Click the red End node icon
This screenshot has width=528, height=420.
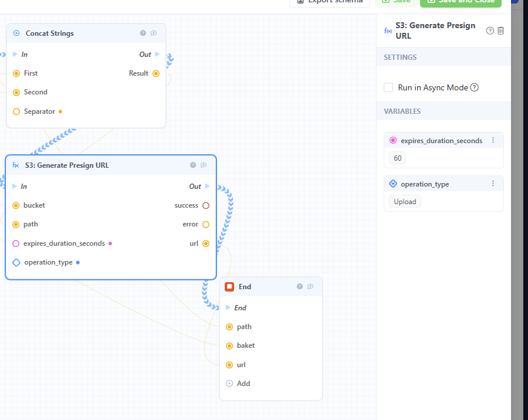(x=229, y=287)
